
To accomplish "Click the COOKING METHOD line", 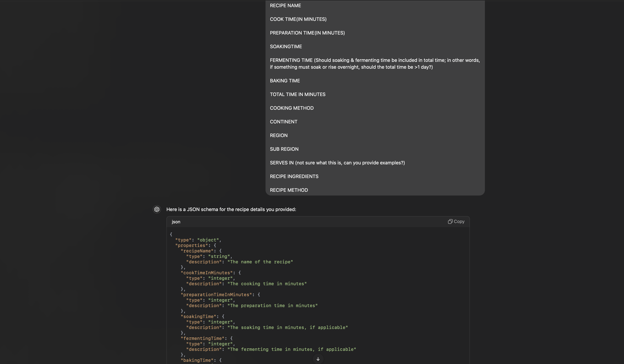I will (292, 108).
